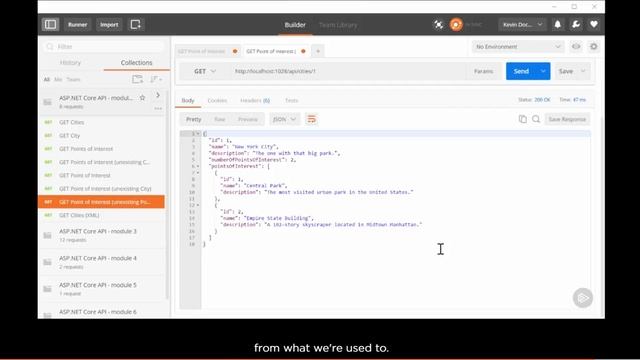Copy response body to clipboard icon
This screenshot has height=360, width=640.
[522, 119]
